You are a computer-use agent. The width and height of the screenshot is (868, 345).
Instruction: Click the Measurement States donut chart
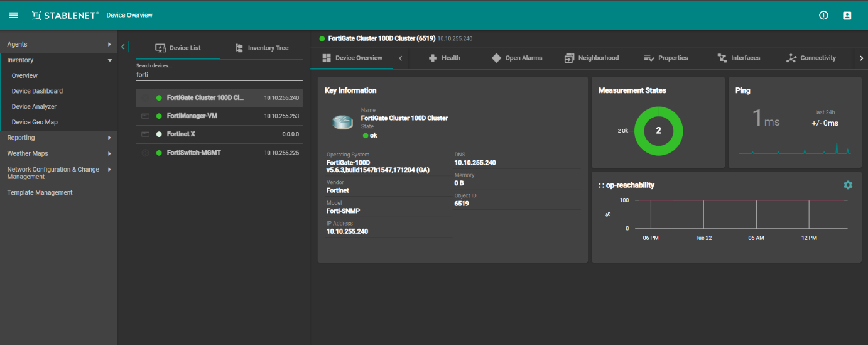pos(659,131)
